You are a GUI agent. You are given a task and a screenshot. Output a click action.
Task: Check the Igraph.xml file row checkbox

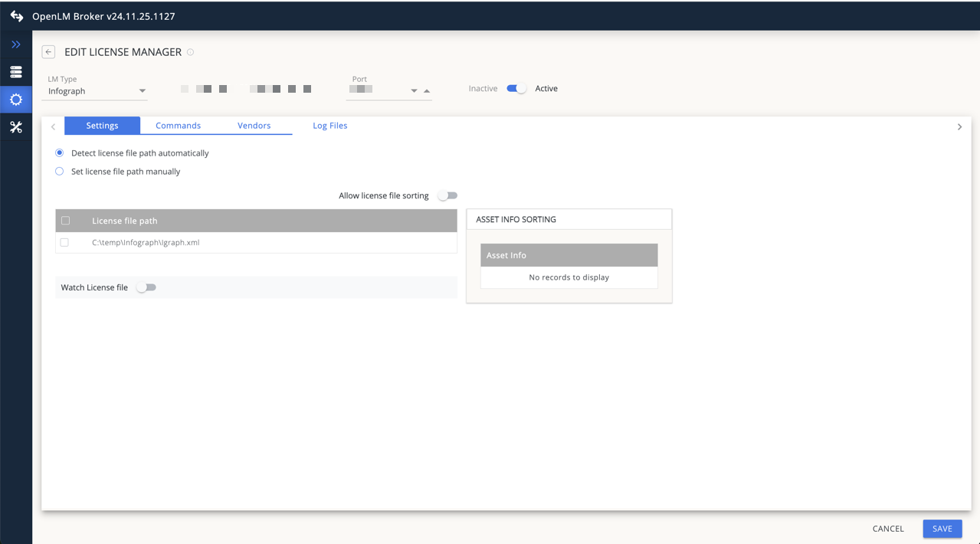tap(64, 241)
